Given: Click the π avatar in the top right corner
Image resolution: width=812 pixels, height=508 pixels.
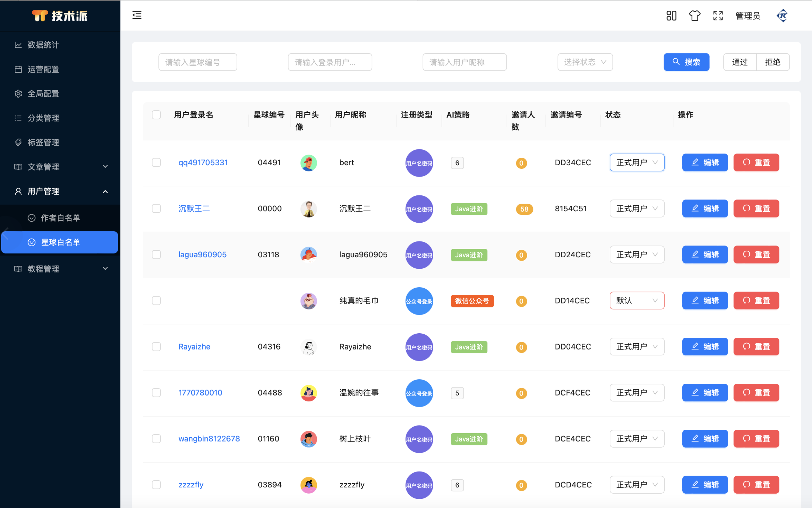Looking at the screenshot, I should [x=782, y=15].
